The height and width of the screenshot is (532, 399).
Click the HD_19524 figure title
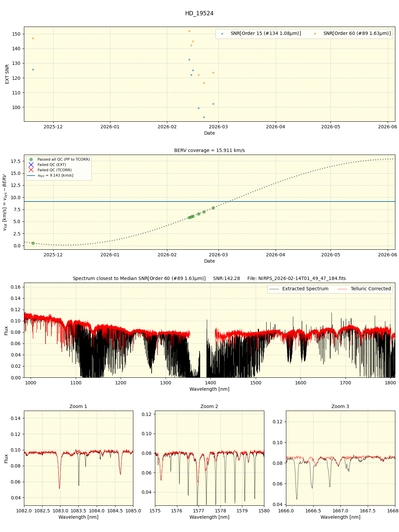click(x=199, y=14)
